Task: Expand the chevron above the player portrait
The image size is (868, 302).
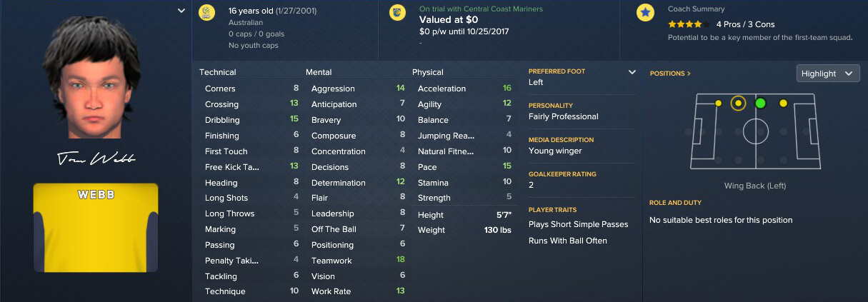Action: pos(181,11)
